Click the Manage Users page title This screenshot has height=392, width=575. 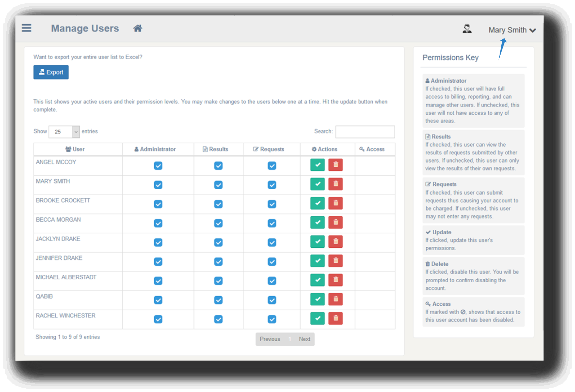(85, 29)
